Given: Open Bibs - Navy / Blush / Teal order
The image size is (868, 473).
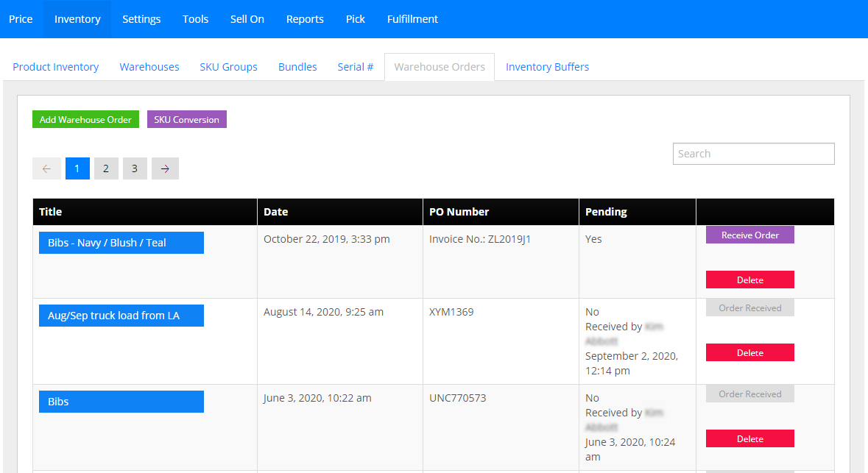Looking at the screenshot, I should pos(121,243).
